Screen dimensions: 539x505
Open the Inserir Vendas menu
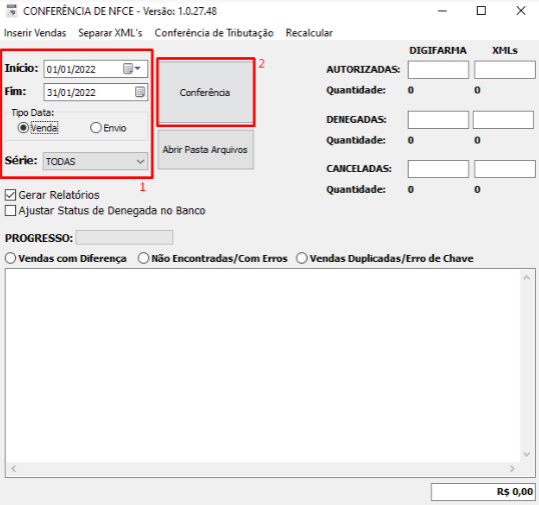click(35, 33)
